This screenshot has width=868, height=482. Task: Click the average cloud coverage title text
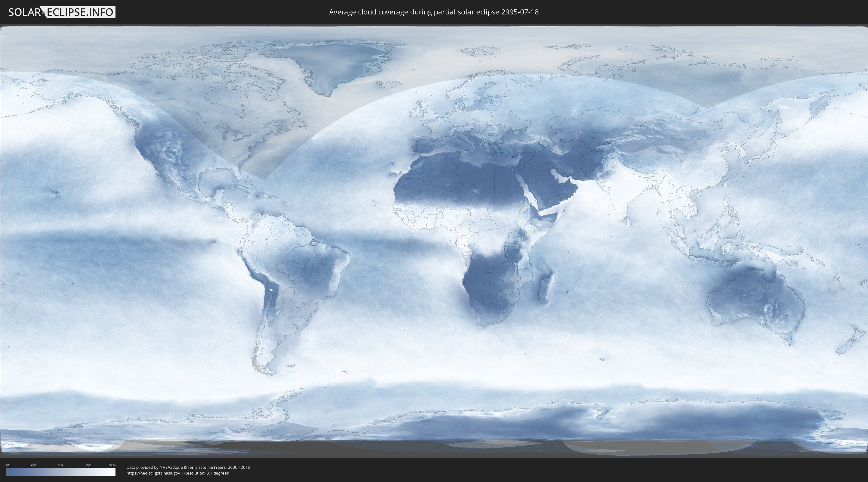coord(434,12)
